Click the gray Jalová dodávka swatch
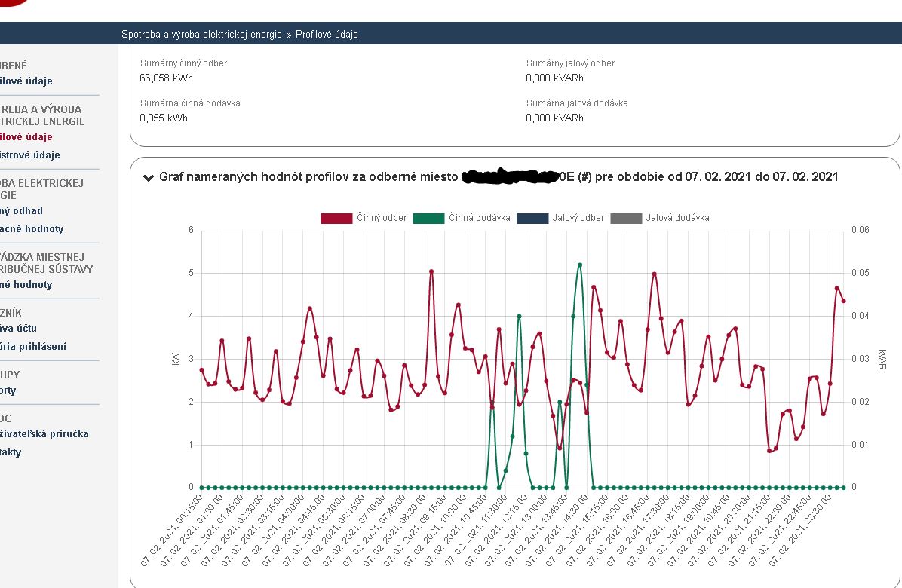Screen dimensions: 902x588 click(625, 218)
